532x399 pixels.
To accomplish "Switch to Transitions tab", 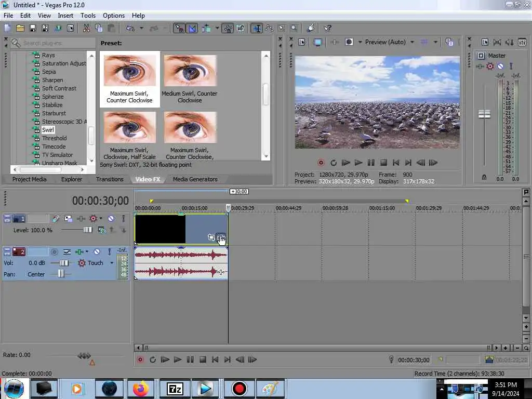I will tap(110, 179).
